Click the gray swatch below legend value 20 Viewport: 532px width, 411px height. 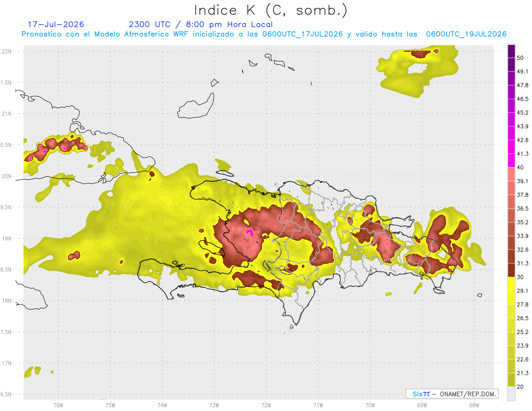pyautogui.click(x=511, y=393)
